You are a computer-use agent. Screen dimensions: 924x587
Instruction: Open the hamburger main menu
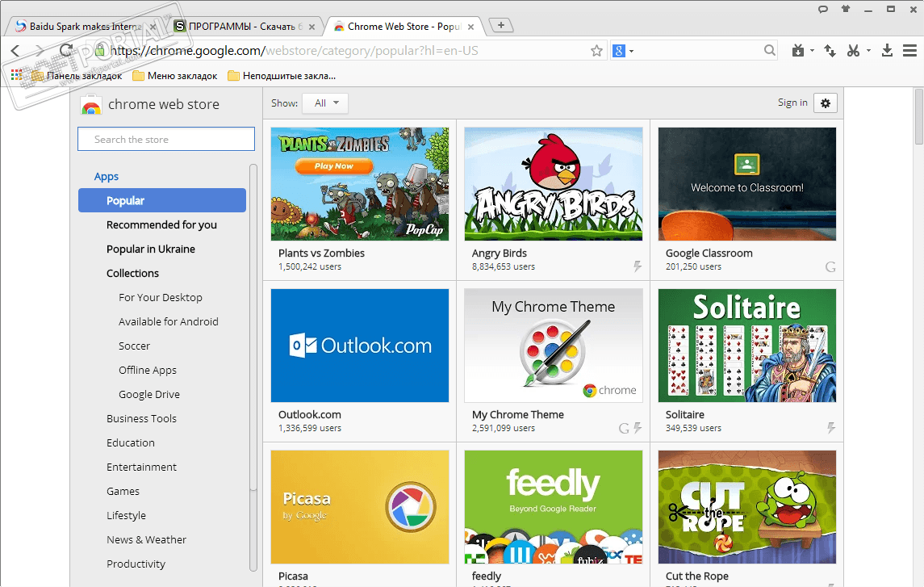(909, 51)
